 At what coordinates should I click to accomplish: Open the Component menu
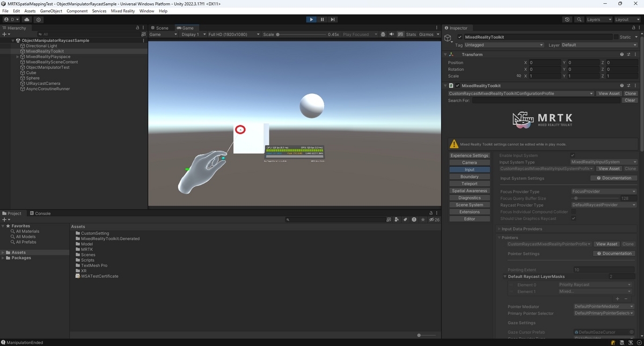pyautogui.click(x=77, y=11)
